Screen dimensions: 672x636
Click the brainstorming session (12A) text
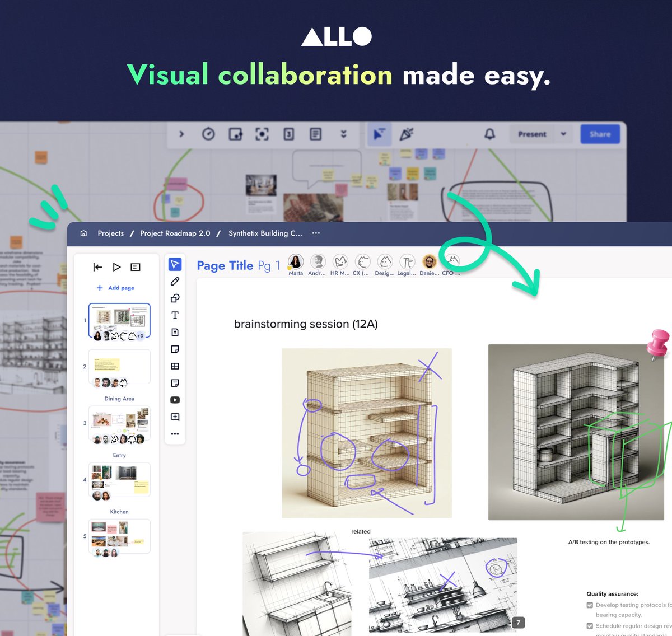point(306,324)
